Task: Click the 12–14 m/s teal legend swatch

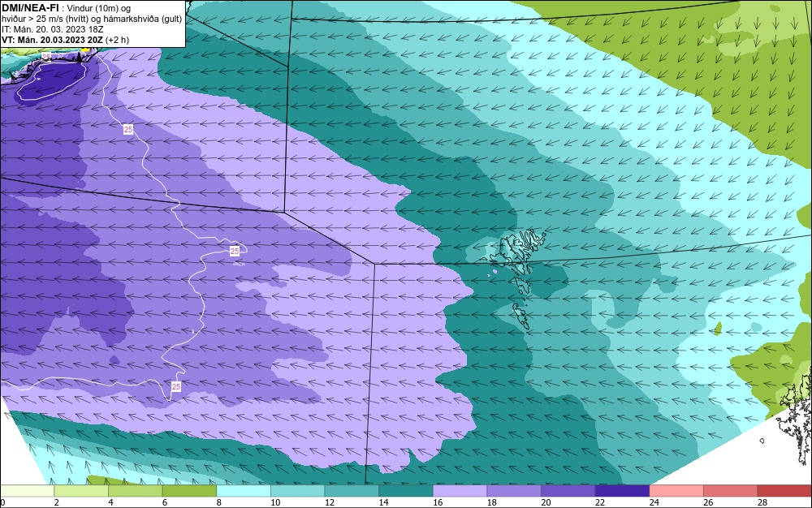Action: [352, 491]
